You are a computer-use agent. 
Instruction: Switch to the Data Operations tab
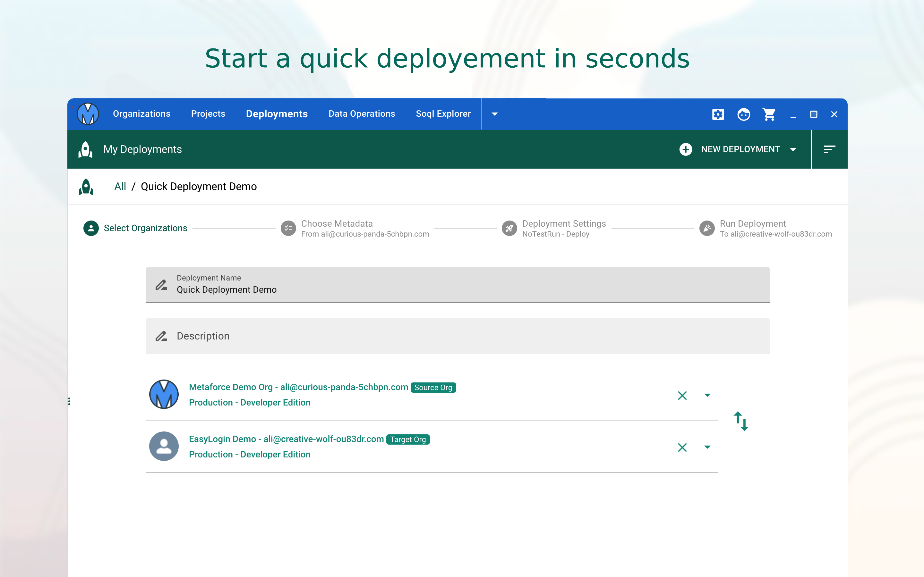click(362, 114)
